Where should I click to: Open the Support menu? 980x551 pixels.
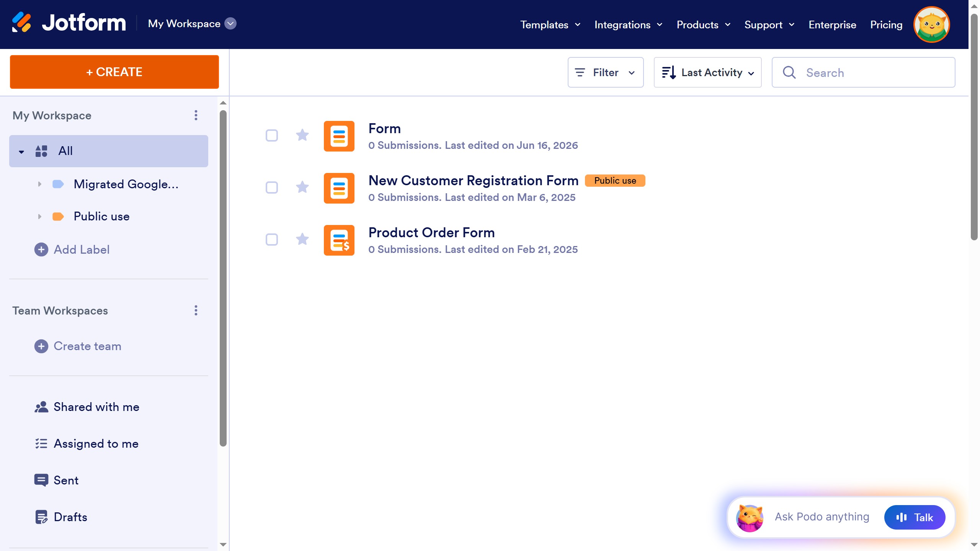(x=769, y=25)
